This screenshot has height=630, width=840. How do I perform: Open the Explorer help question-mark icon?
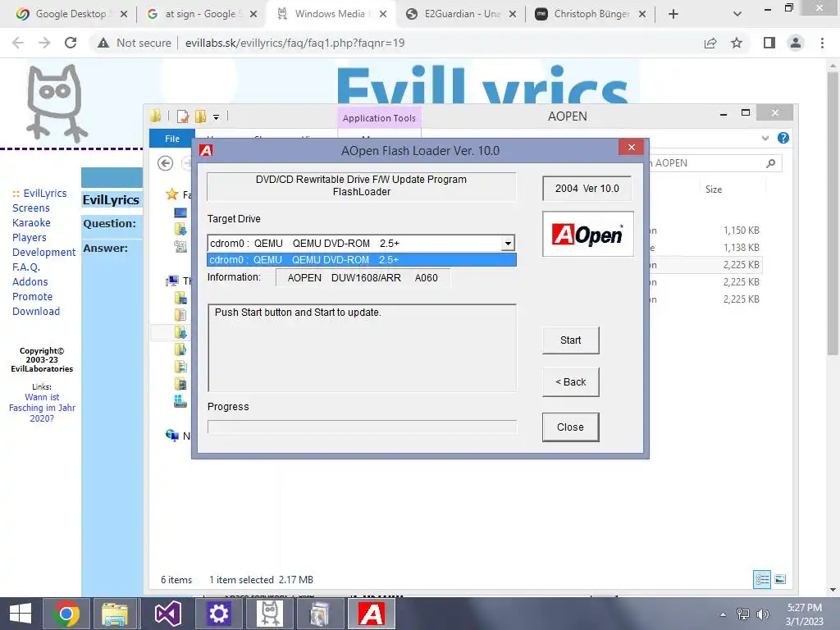pos(783,138)
